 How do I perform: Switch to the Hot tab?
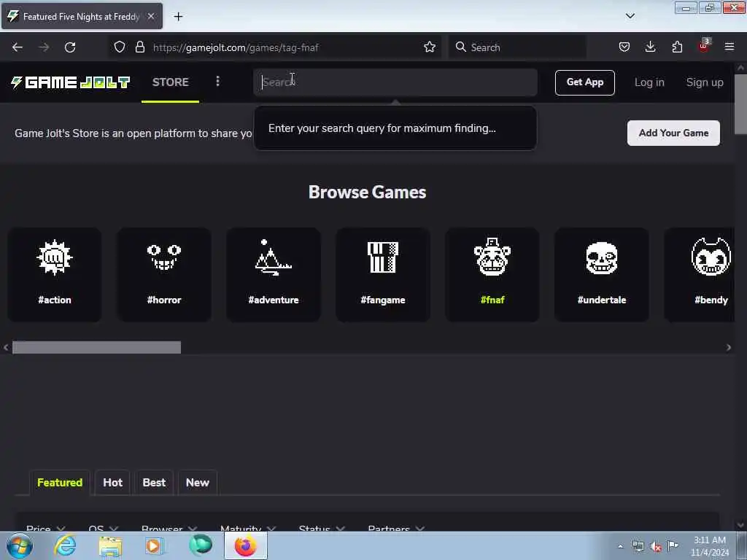tap(112, 483)
